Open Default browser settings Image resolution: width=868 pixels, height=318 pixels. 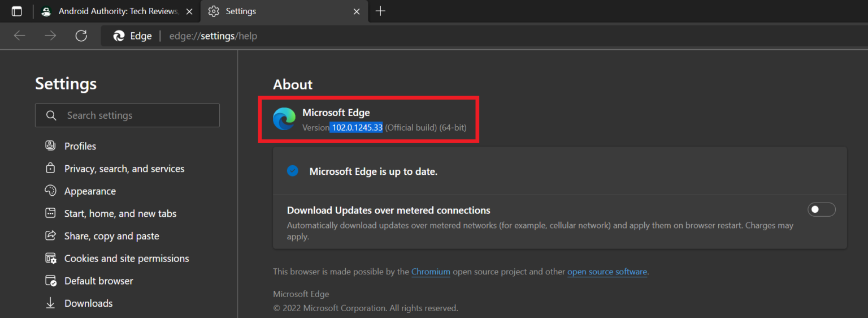coord(99,281)
